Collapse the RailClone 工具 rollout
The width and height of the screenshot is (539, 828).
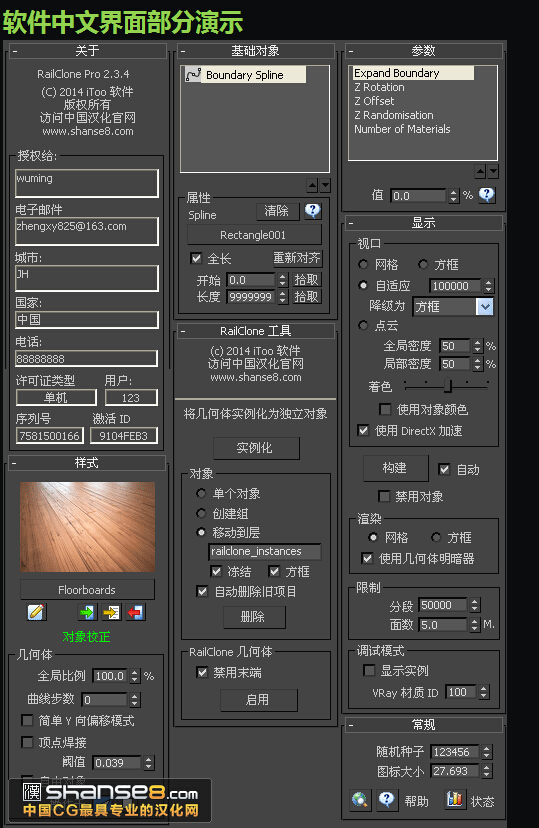[183, 332]
